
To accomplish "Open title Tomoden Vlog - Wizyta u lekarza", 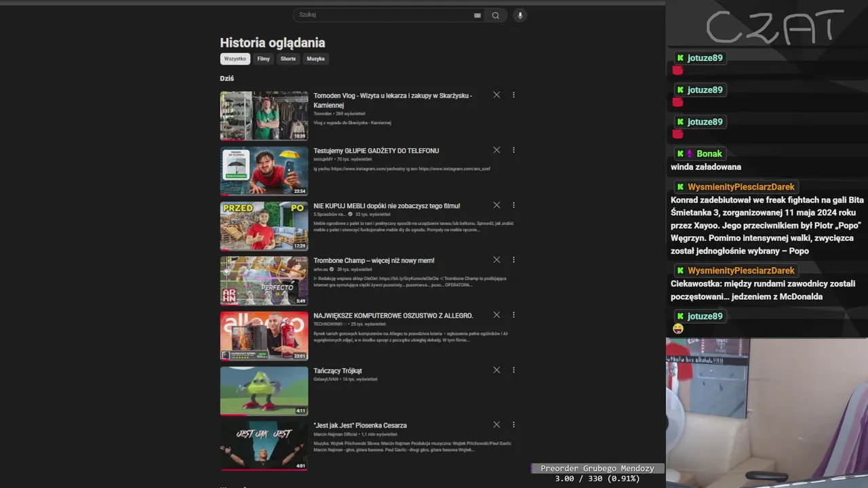I will click(x=393, y=100).
